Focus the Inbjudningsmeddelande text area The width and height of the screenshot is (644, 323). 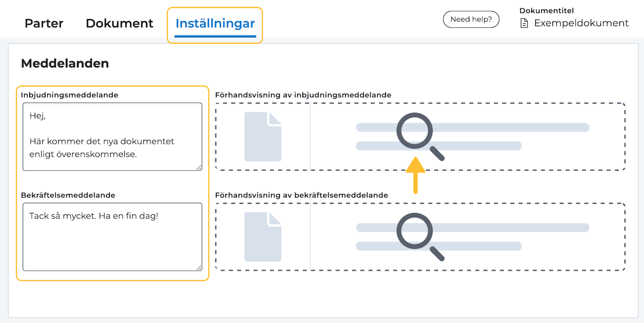click(112, 137)
